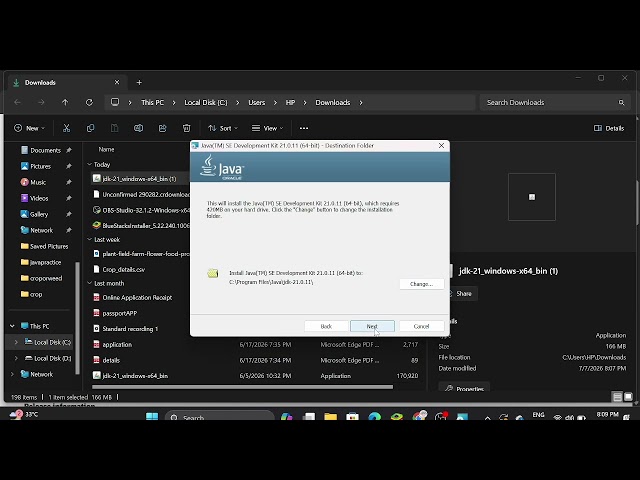The width and height of the screenshot is (640, 480).
Task: Collapse the This PC tree node
Action: tap(12, 326)
